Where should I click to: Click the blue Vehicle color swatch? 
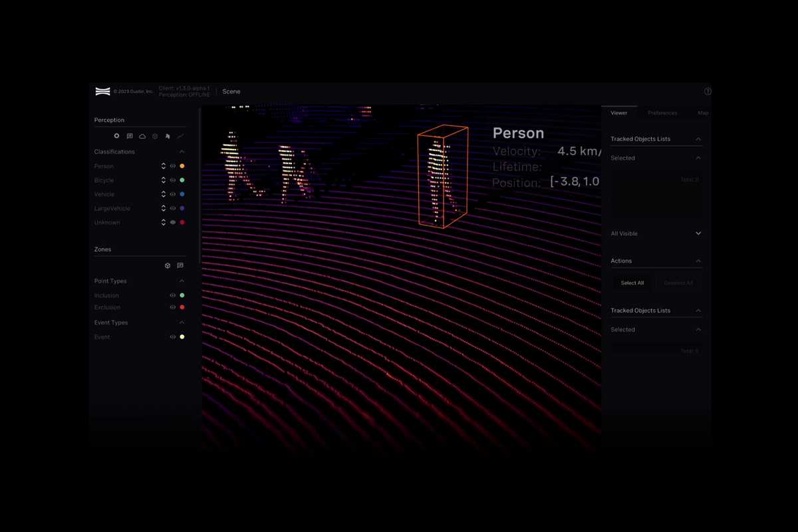[182, 194]
